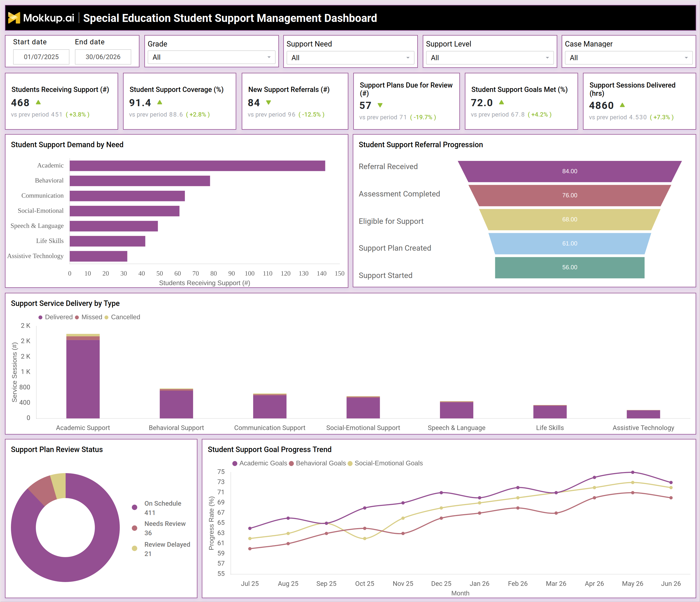Image resolution: width=700 pixels, height=602 pixels.
Task: Click up arrow beside Students Receiving Support 468
Action: 38,102
